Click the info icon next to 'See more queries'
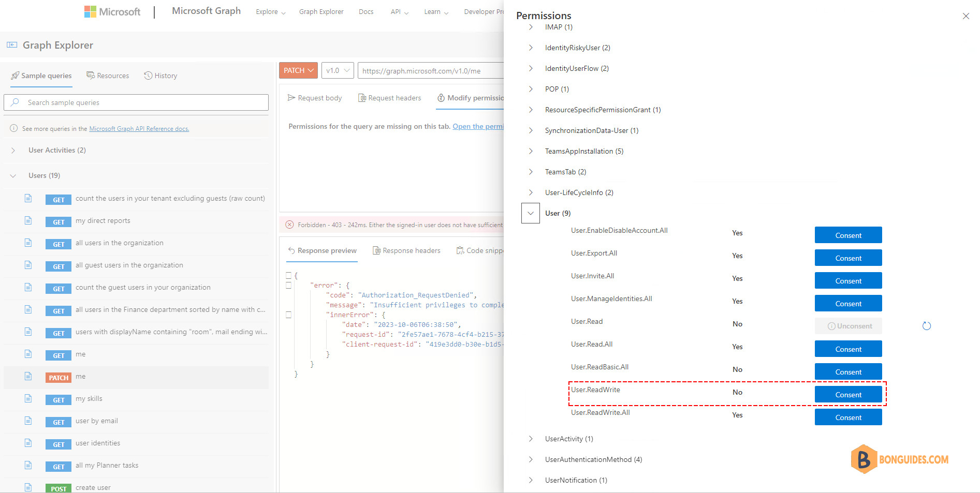The image size is (980, 493). coord(14,128)
